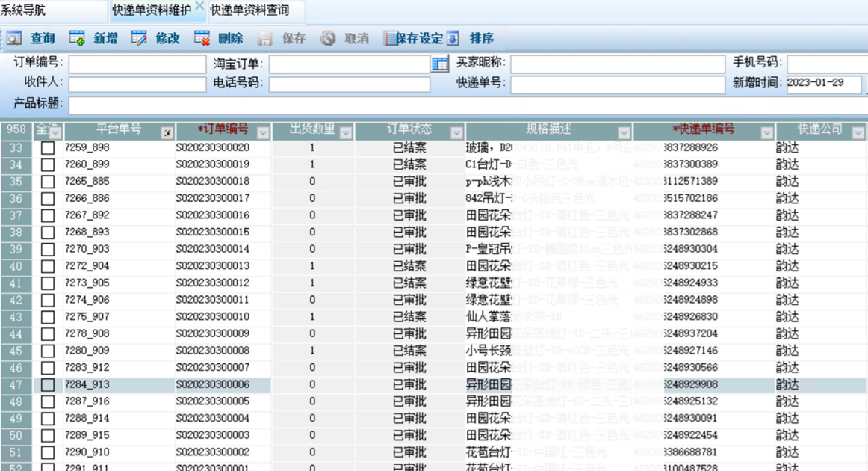Viewport: 868px width, 471px height.
Task: Click into the 新增时间 date field
Action: pos(823,84)
